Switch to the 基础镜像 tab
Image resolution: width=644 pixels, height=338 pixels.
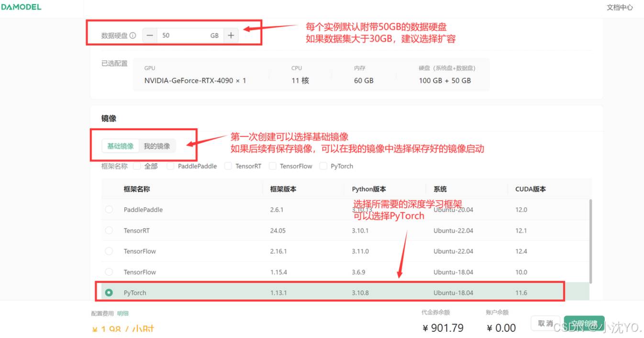(x=121, y=146)
